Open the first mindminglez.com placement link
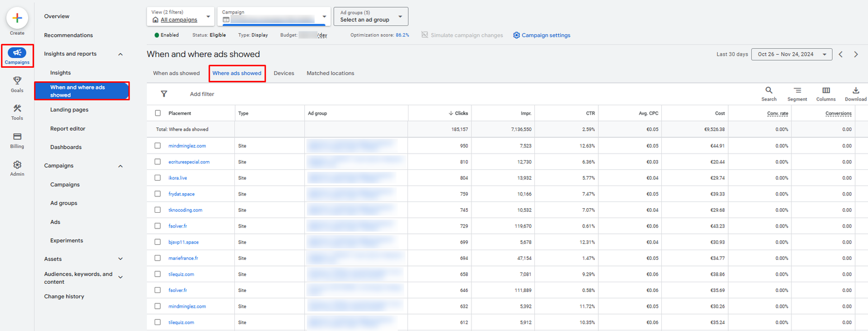This screenshot has width=868, height=331. (187, 146)
